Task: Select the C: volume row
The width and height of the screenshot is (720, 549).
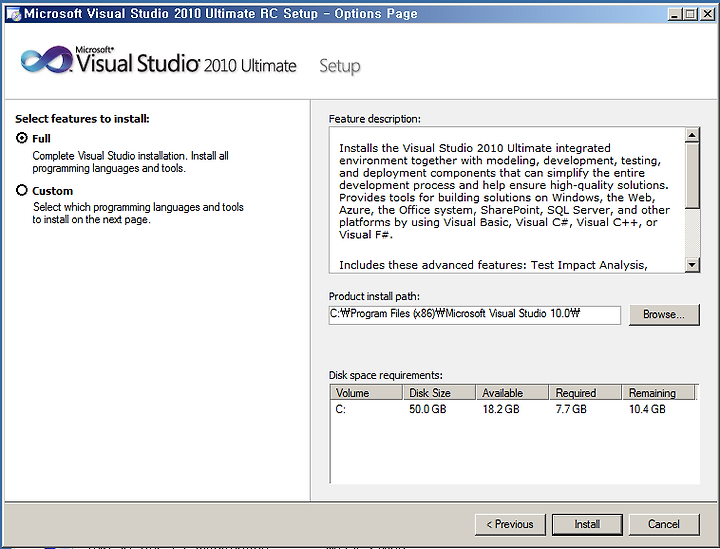Action: point(514,409)
